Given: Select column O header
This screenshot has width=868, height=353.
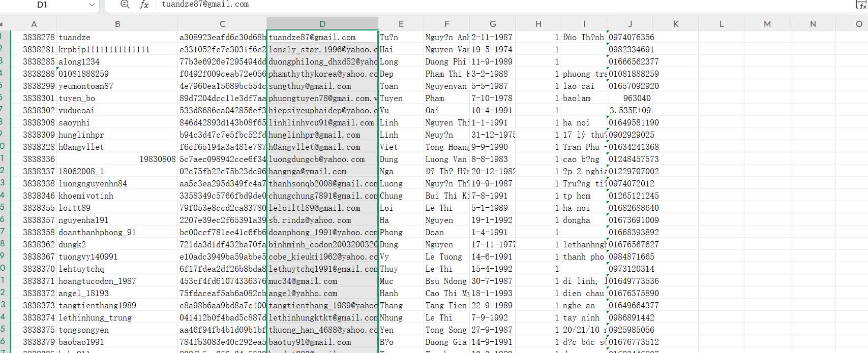Looking at the screenshot, I should pos(852,24).
